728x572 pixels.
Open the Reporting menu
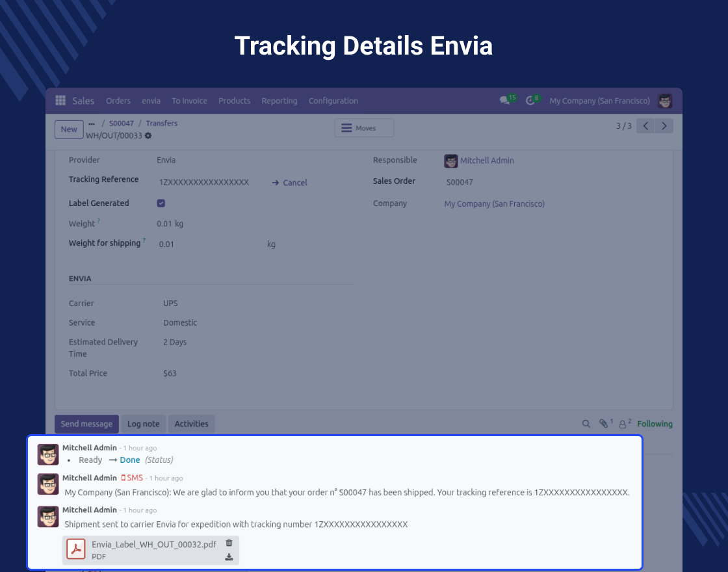click(279, 101)
